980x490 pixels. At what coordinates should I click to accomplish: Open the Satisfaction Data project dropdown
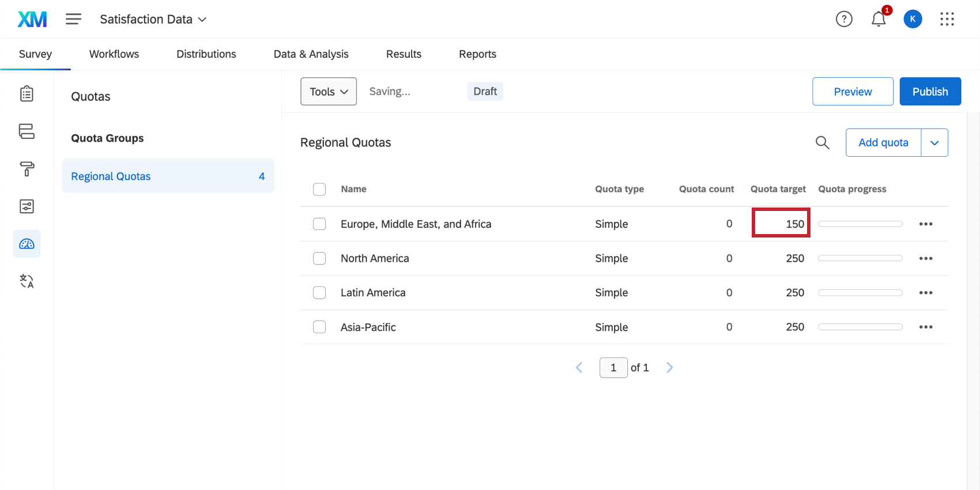click(x=153, y=20)
